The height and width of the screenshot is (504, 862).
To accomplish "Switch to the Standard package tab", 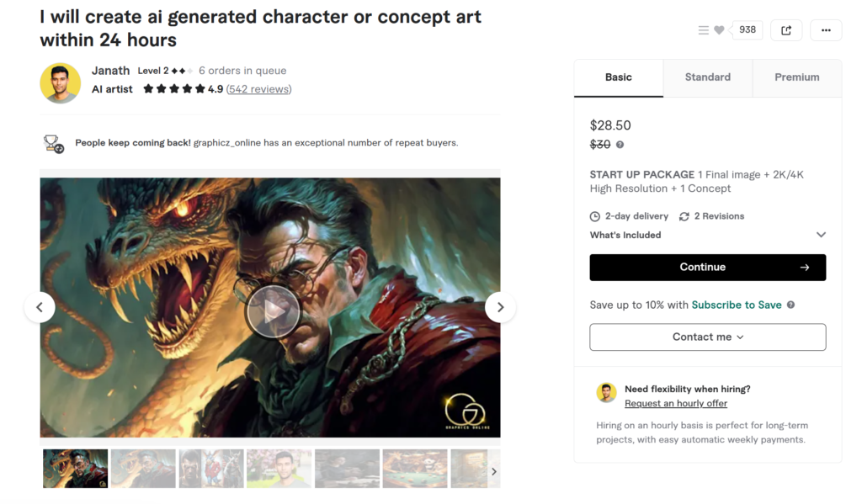I will (x=707, y=77).
